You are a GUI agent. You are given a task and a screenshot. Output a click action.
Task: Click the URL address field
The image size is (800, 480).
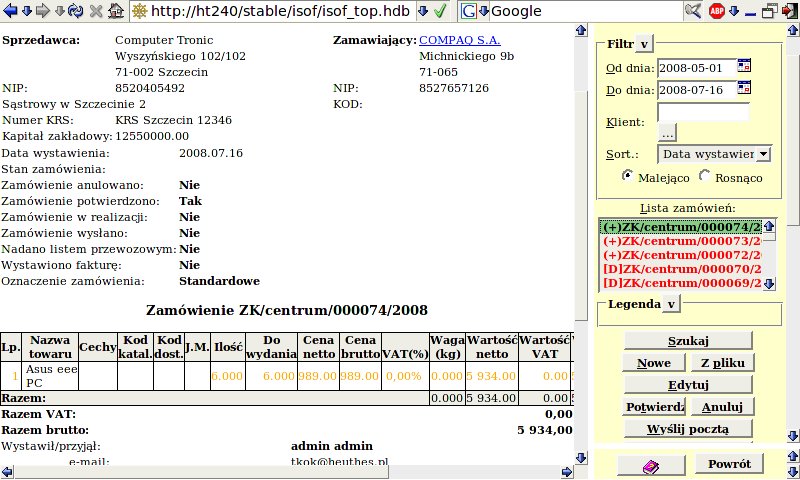[x=280, y=11]
